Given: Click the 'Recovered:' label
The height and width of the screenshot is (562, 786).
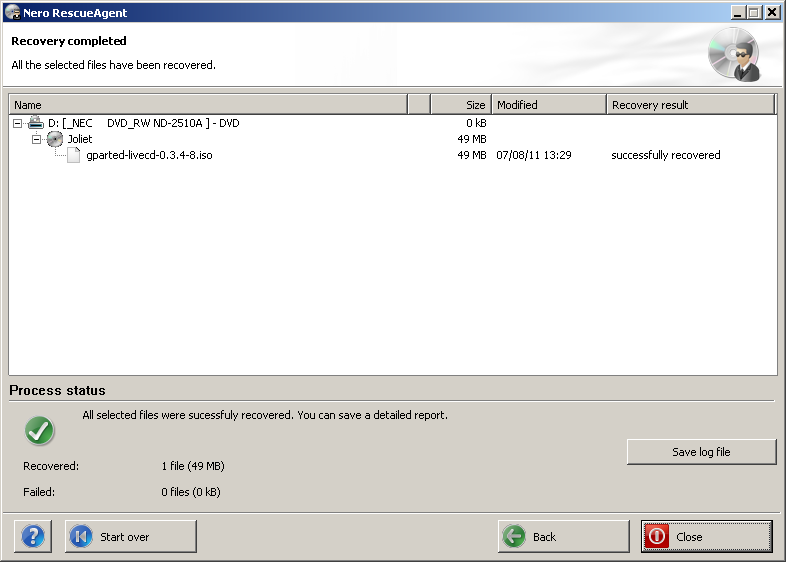Looking at the screenshot, I should [51, 466].
